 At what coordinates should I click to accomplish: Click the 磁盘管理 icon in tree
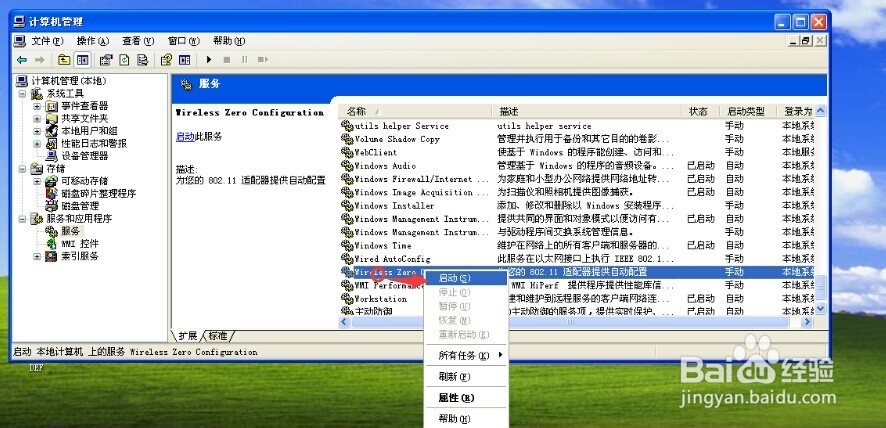point(51,206)
